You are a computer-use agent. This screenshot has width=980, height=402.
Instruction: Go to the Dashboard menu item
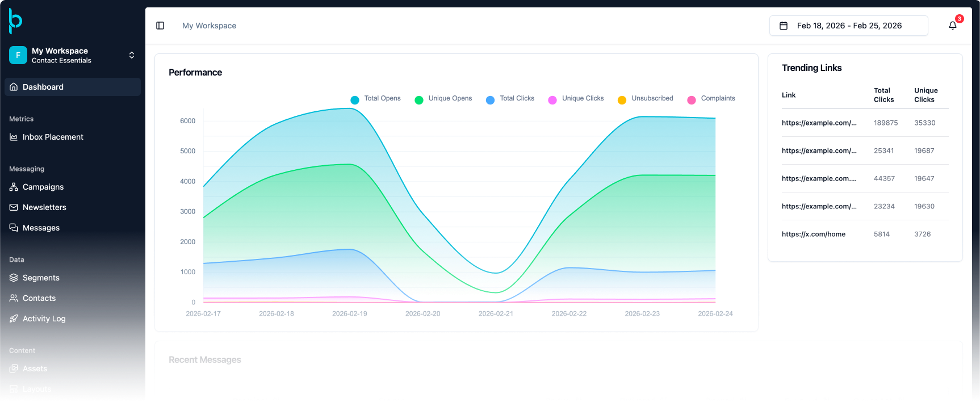(x=43, y=87)
